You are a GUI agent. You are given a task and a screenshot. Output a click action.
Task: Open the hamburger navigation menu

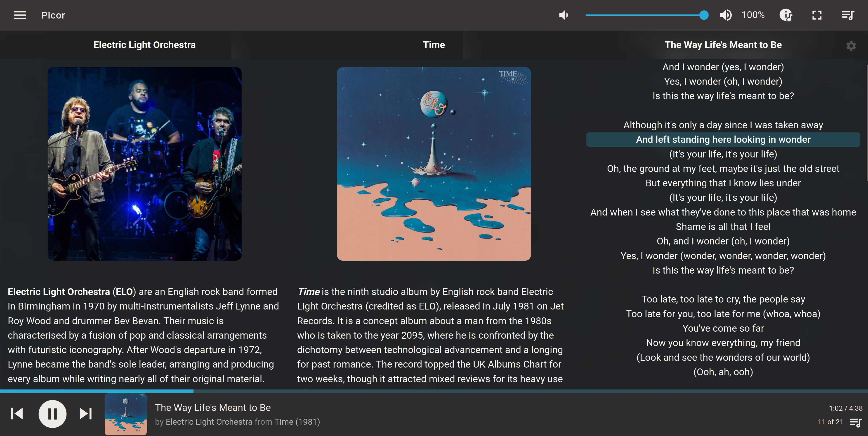pyautogui.click(x=20, y=15)
